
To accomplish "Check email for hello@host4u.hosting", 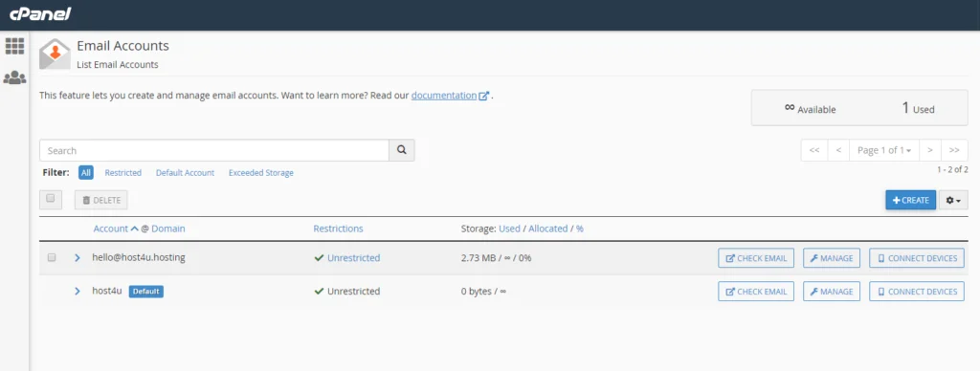I will coord(756,258).
